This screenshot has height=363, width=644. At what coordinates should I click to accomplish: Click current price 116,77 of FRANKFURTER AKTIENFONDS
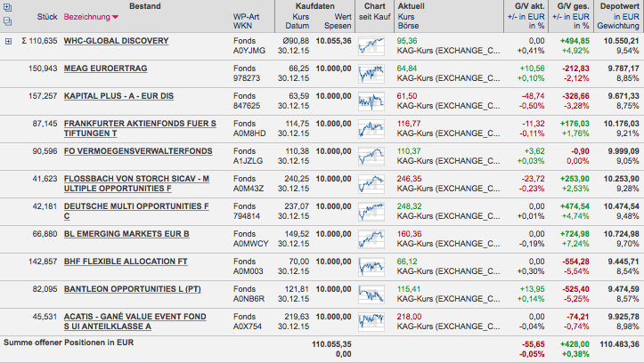[409, 124]
